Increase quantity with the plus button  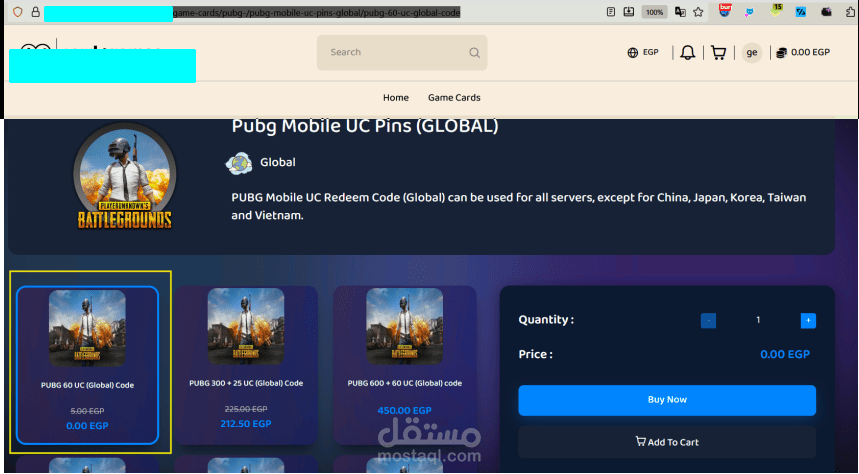tap(808, 321)
